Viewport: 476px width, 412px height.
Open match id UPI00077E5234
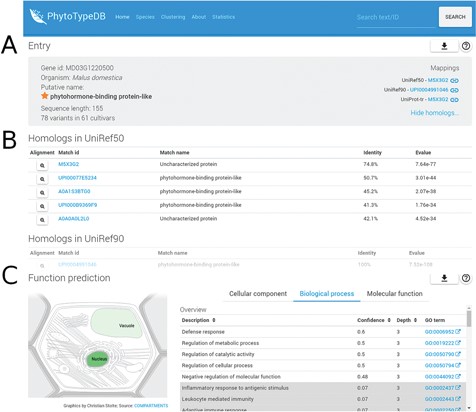(x=77, y=178)
